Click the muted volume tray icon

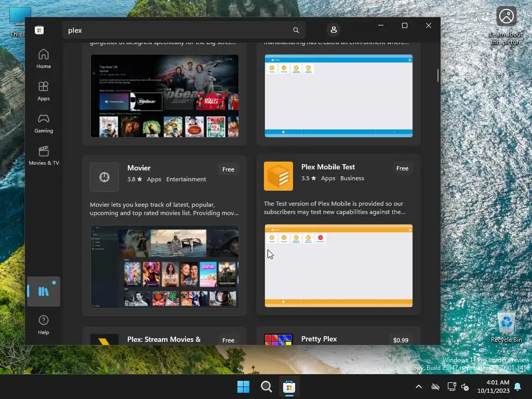[465, 387]
